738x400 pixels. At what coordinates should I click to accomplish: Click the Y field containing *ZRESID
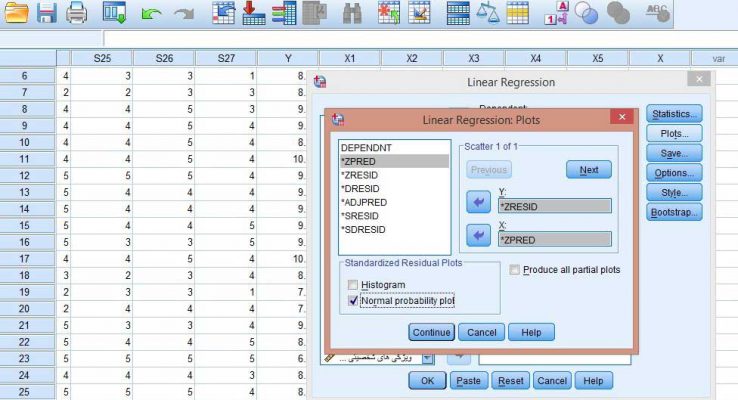coord(555,206)
